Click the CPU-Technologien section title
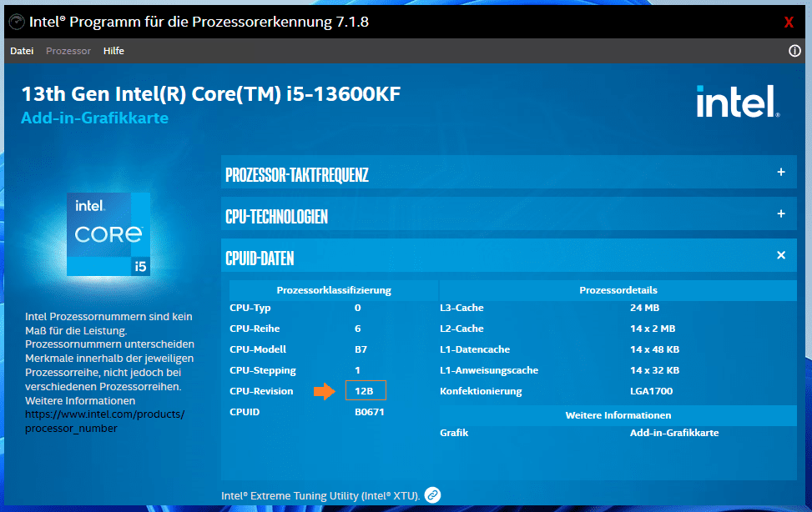812x512 pixels. (x=276, y=217)
